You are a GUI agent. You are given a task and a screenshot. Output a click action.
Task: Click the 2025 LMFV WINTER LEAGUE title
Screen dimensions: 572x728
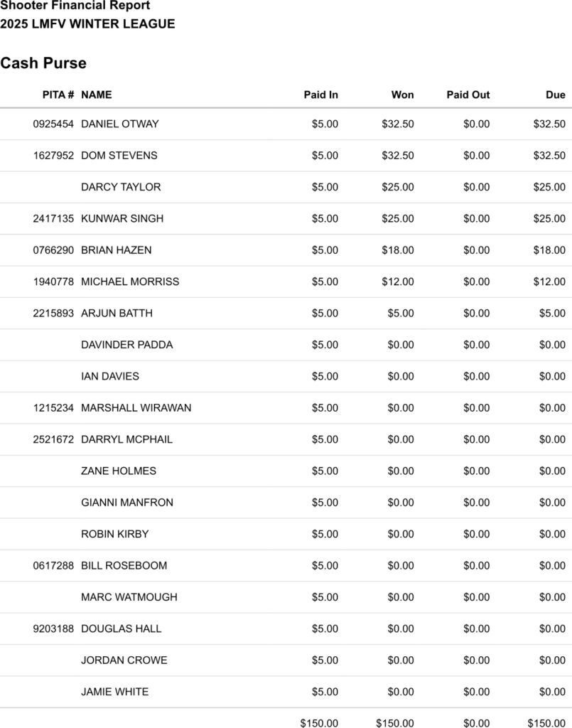[x=87, y=24]
